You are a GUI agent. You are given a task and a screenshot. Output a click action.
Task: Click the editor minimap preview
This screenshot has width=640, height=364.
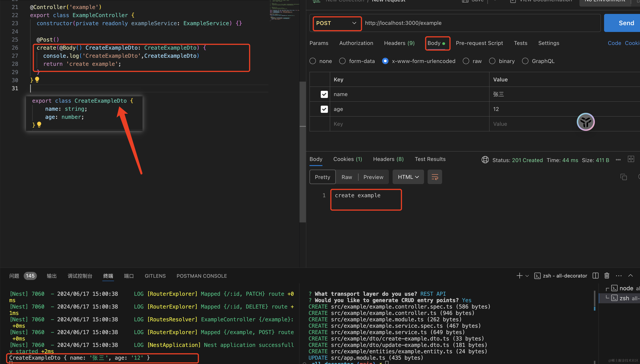click(x=285, y=11)
